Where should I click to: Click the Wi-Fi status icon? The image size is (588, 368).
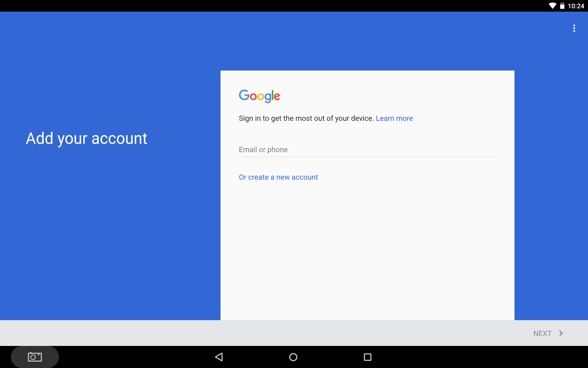point(552,6)
